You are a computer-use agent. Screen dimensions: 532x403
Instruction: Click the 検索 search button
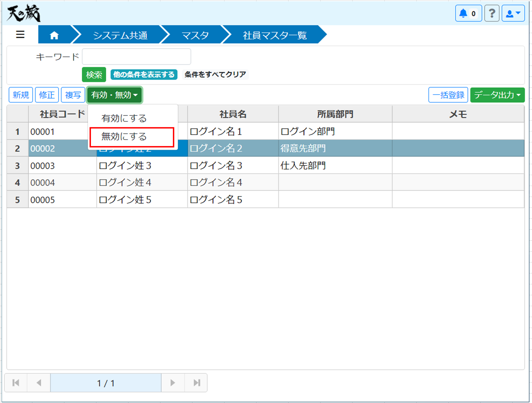pos(94,75)
